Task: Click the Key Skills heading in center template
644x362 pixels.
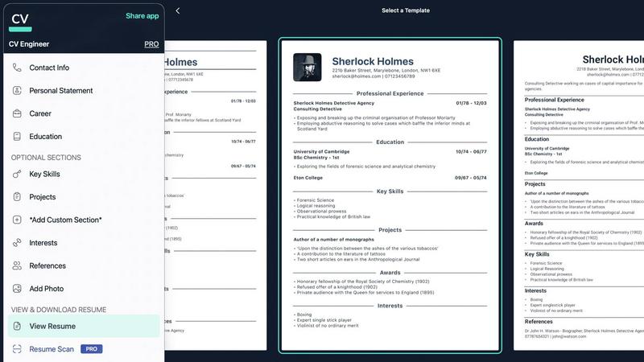Action: (390, 191)
